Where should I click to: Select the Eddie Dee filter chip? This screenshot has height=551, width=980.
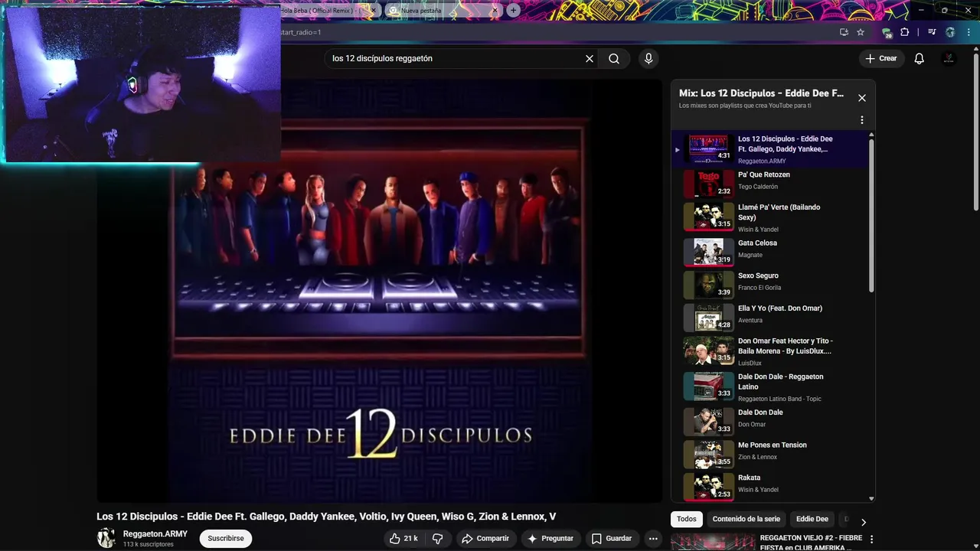812,519
